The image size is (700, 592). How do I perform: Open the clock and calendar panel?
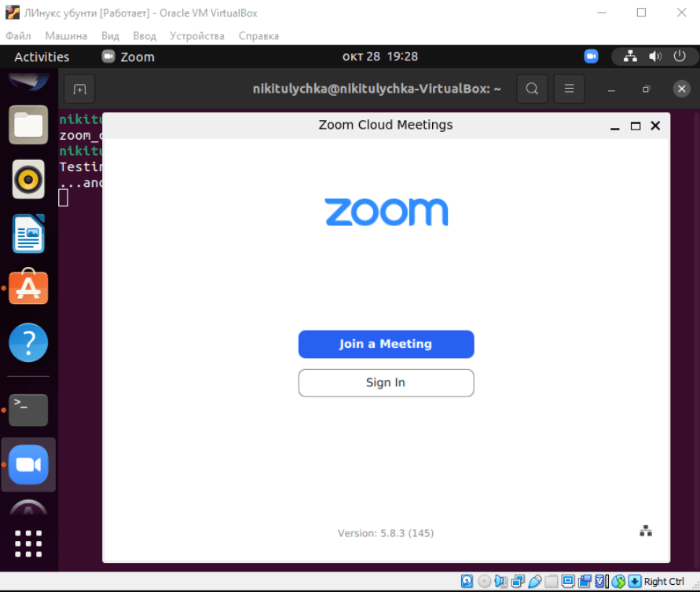tap(380, 57)
